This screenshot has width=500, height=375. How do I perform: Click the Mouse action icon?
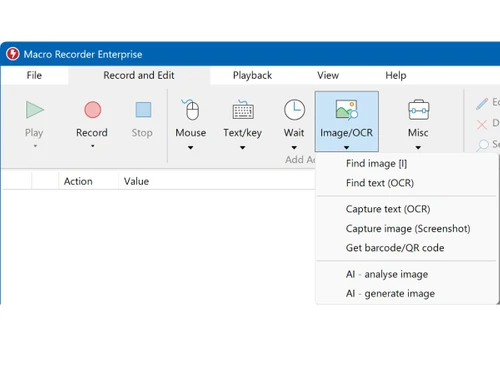click(x=190, y=109)
